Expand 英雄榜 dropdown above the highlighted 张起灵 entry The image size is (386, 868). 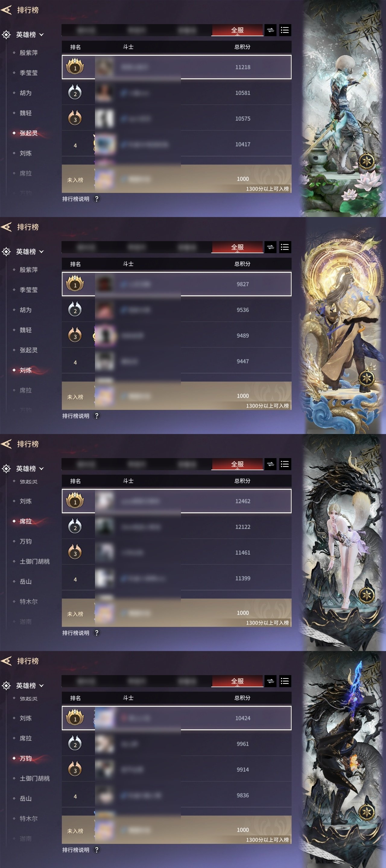tap(42, 35)
